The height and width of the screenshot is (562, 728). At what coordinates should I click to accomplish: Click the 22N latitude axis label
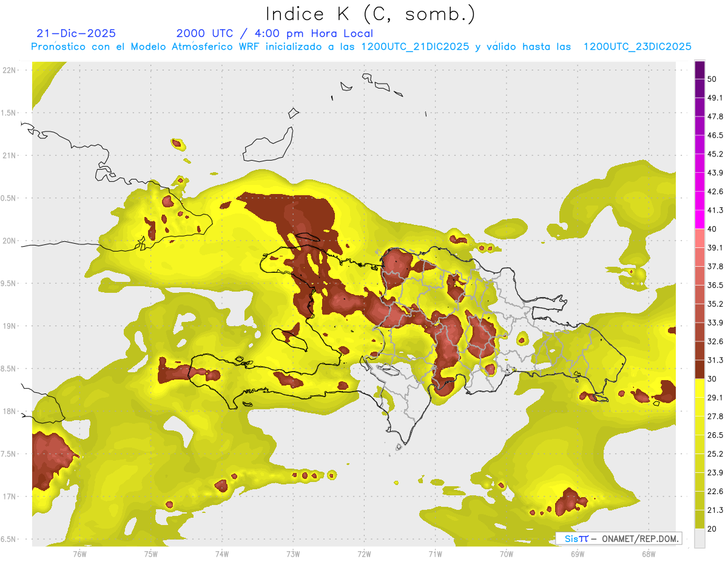[x=9, y=70]
